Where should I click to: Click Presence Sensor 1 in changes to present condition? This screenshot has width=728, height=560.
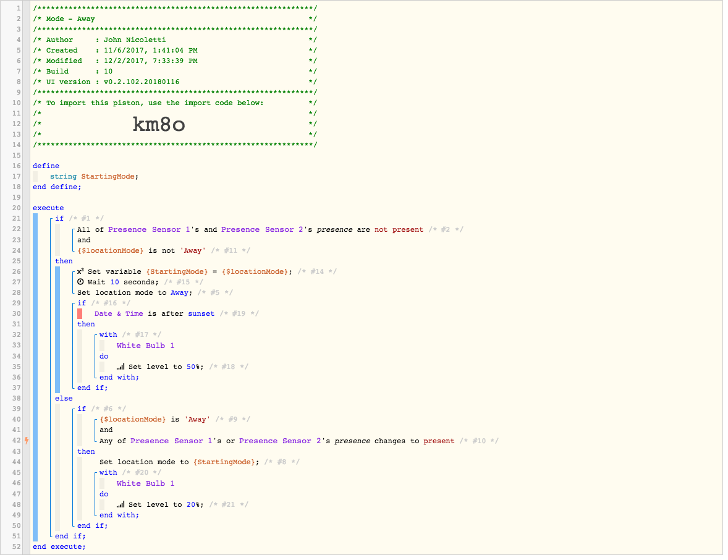coord(172,441)
